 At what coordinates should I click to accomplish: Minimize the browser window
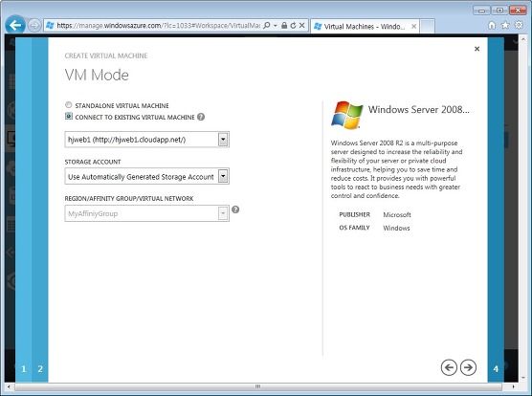[x=481, y=11]
